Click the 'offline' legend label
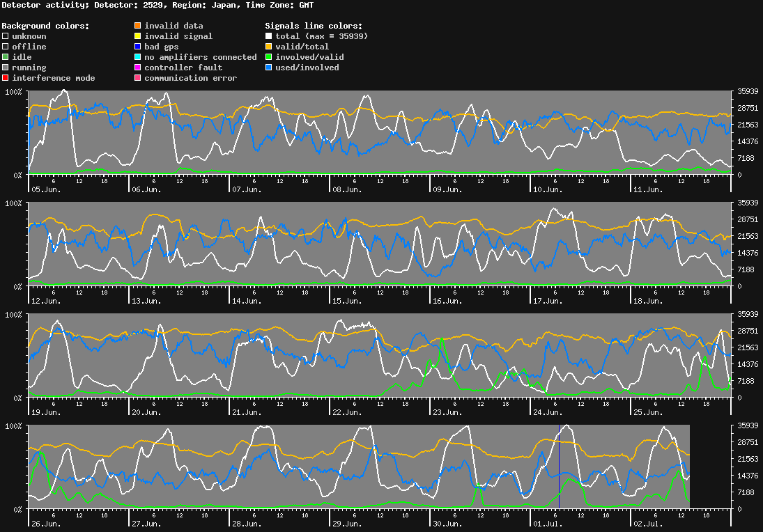The image size is (763, 532). (x=29, y=47)
